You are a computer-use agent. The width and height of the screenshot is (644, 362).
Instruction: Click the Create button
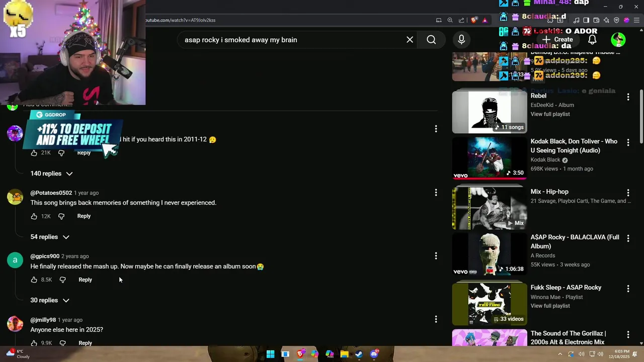coord(557,40)
